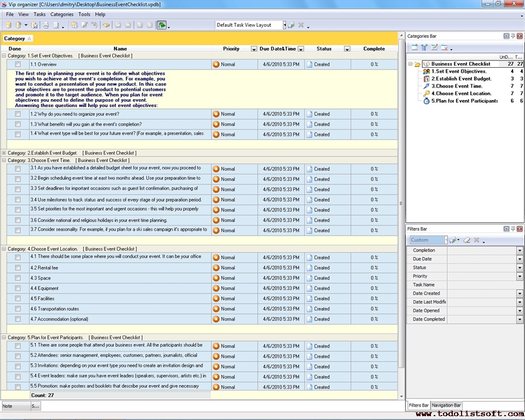Check the Done box for task 1.1 Overview

pyautogui.click(x=18, y=65)
